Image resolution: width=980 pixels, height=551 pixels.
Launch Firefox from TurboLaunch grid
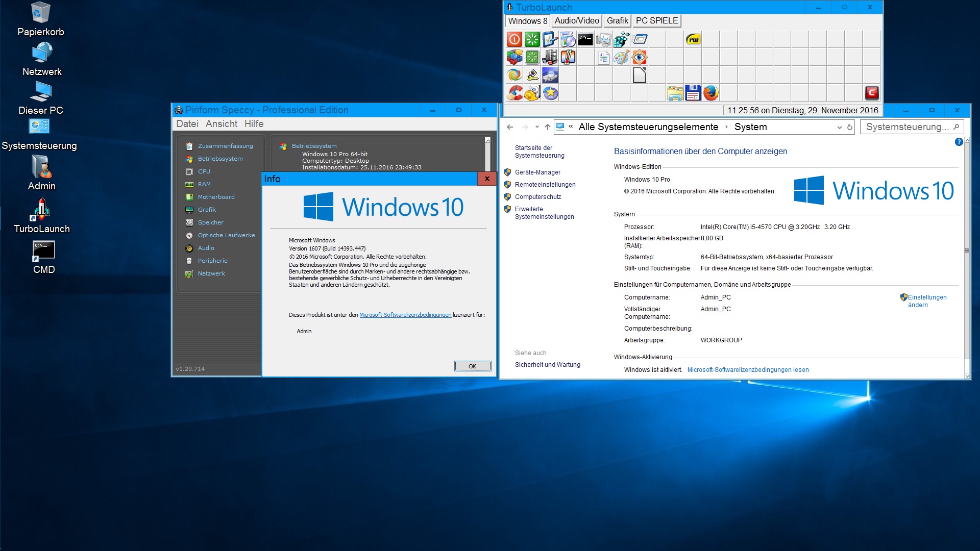pos(710,92)
